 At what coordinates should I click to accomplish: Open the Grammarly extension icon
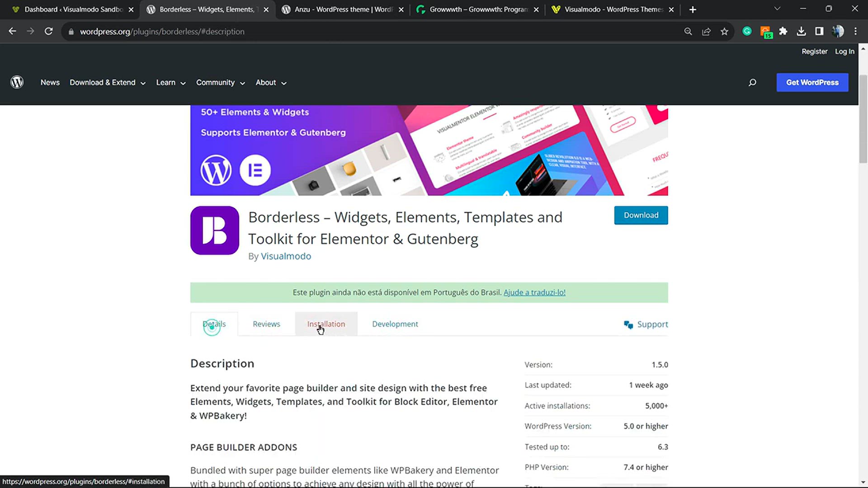(x=747, y=31)
